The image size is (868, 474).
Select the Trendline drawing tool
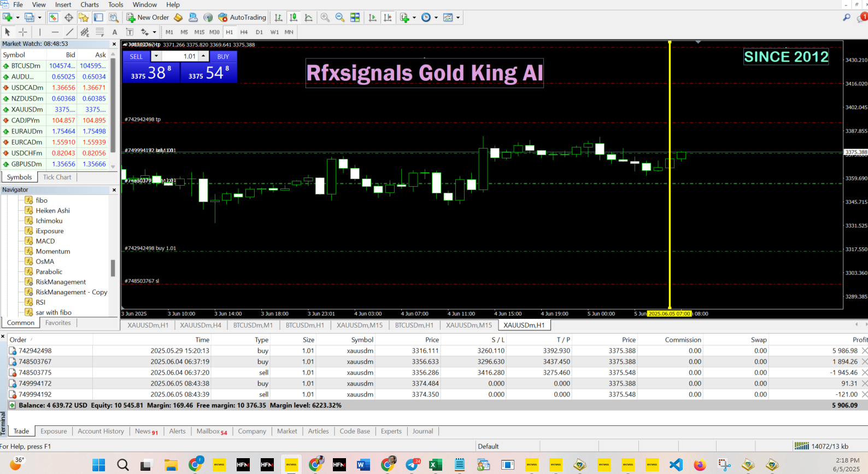click(x=69, y=32)
